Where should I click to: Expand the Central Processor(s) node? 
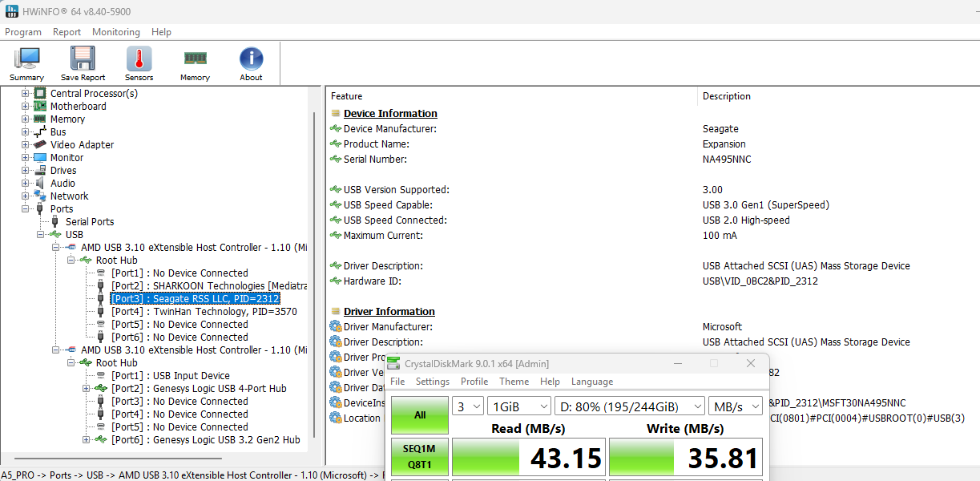pyautogui.click(x=26, y=94)
